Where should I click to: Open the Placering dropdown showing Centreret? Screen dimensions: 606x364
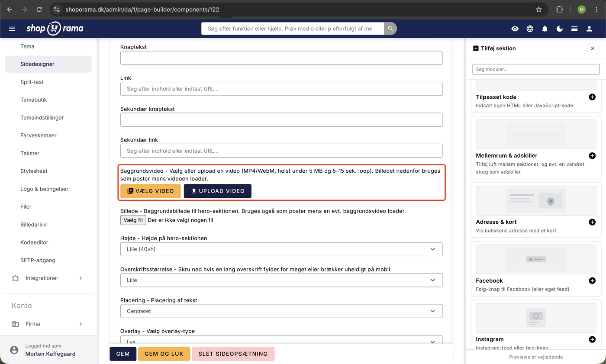[281, 311]
